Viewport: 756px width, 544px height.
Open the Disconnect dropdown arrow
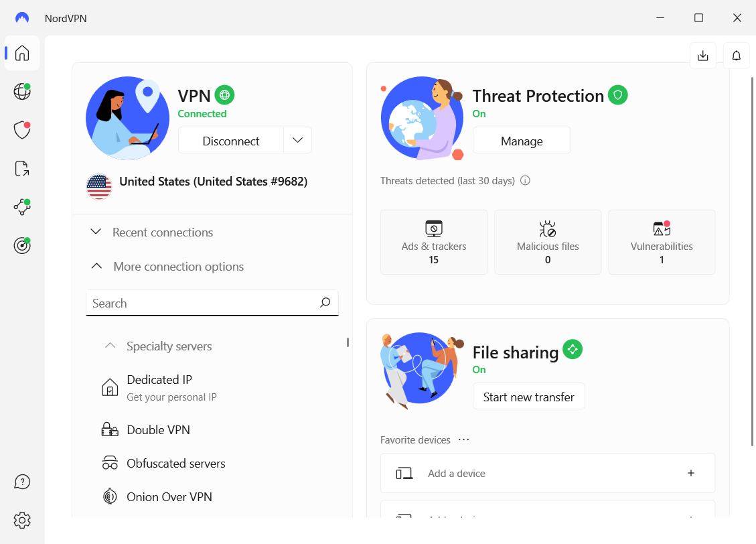tap(297, 140)
